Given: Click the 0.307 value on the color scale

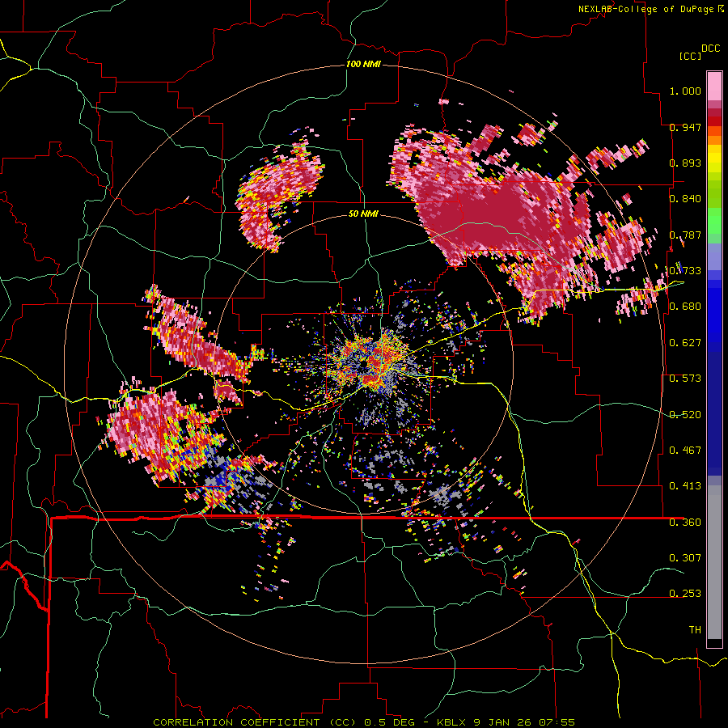Looking at the screenshot, I should [x=685, y=557].
